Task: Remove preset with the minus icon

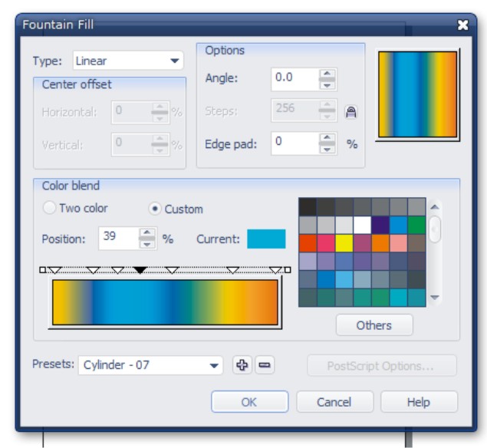Action: click(265, 364)
